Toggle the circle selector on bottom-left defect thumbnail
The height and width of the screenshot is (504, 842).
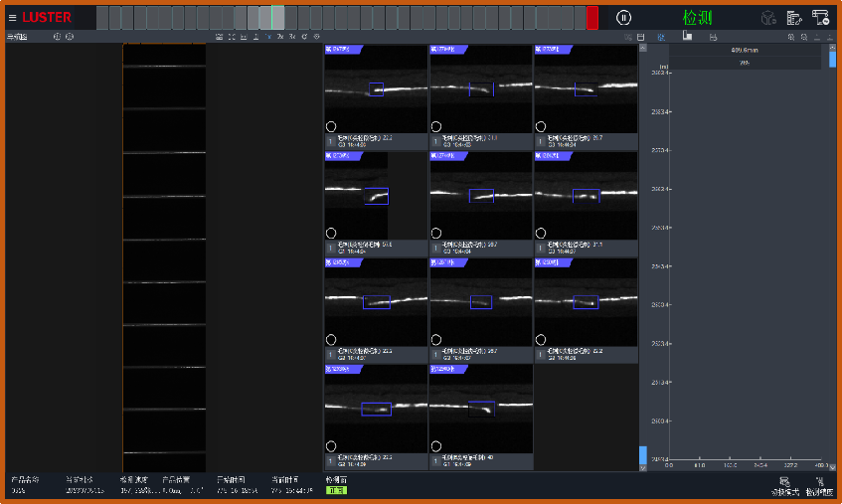(x=331, y=446)
